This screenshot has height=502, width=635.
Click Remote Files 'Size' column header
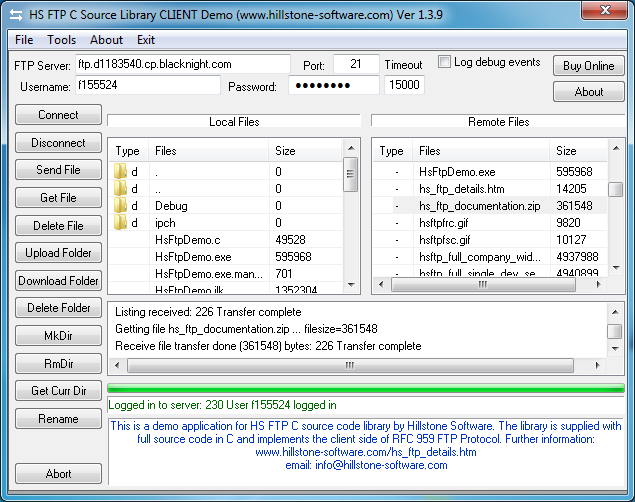click(579, 151)
